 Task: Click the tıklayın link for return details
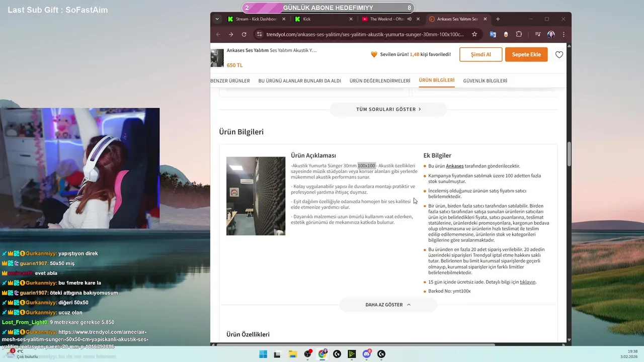(528, 282)
